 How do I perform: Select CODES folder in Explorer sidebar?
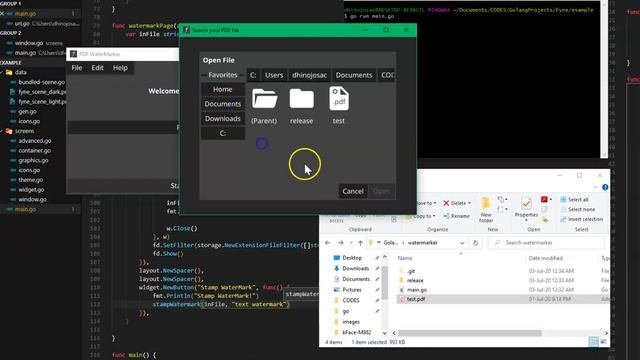coord(347,300)
